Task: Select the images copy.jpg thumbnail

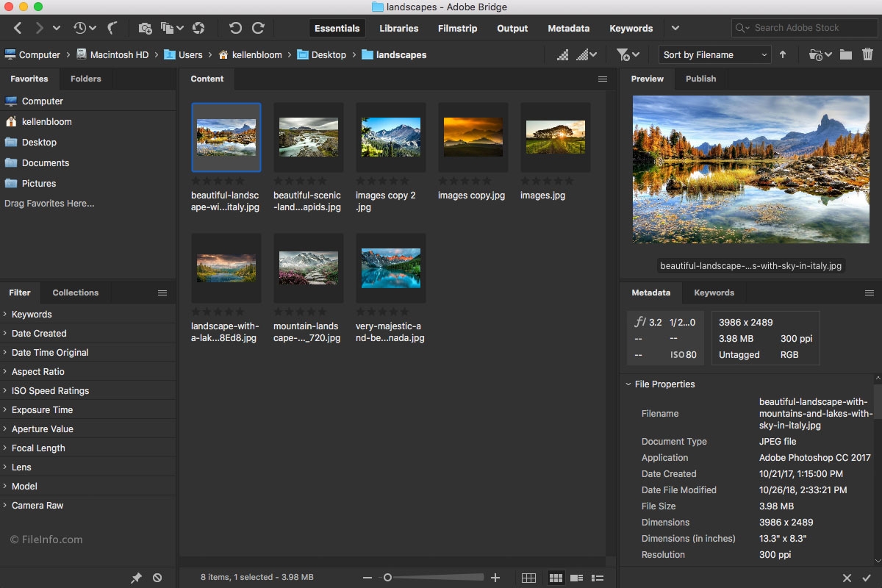Action: click(x=473, y=137)
